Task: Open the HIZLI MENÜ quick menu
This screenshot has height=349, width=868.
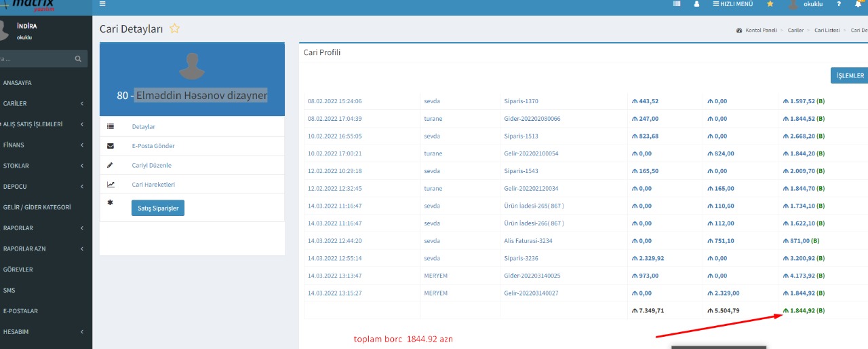Action: [x=732, y=4]
